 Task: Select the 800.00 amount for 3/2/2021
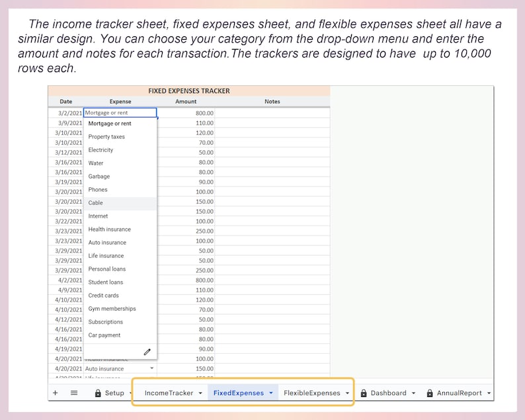[186, 113]
